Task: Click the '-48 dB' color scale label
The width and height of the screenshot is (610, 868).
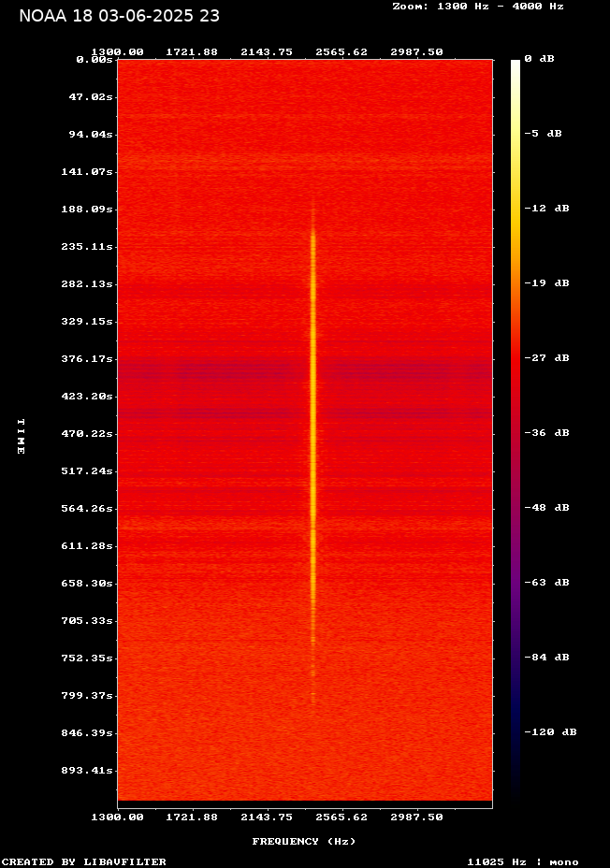Action: [547, 508]
